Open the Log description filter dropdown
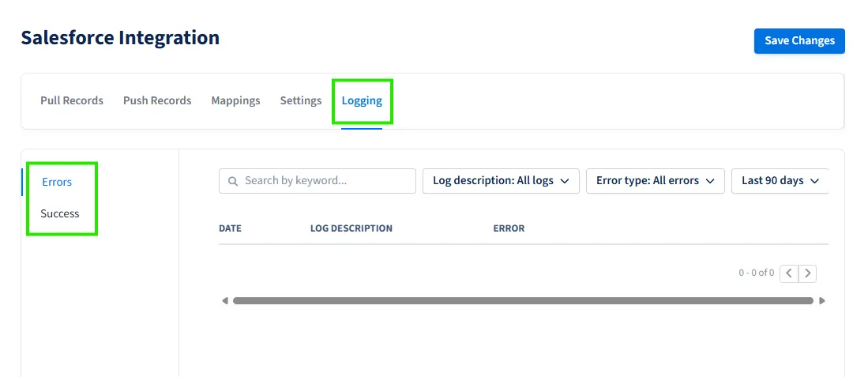Viewport: 868px width, 377px height. [501, 181]
